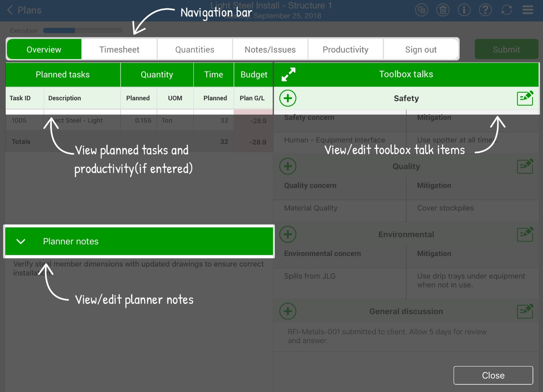
Task: Collapse the Planner notes section
Action: (21, 242)
